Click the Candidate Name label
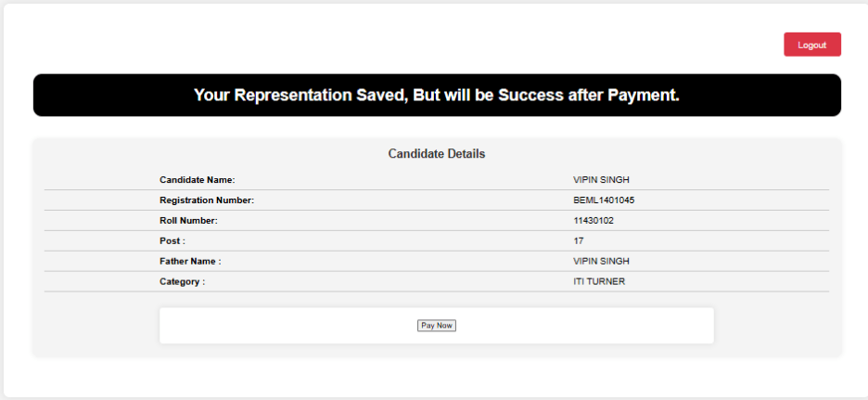The width and height of the screenshot is (868, 400). [198, 180]
